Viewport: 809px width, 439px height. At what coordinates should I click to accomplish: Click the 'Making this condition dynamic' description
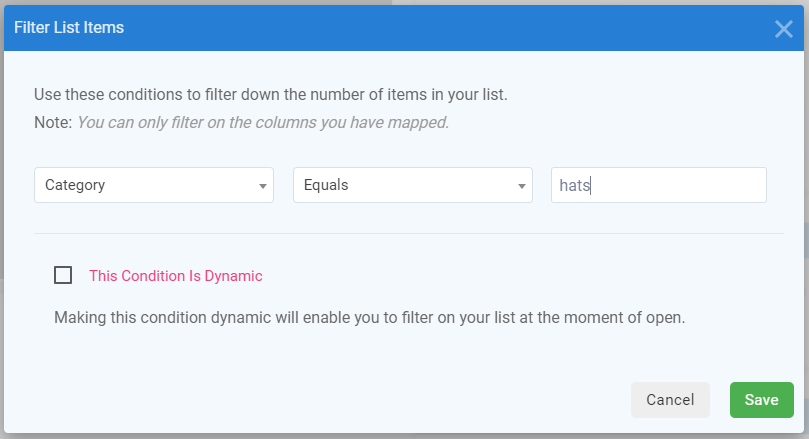(x=369, y=317)
